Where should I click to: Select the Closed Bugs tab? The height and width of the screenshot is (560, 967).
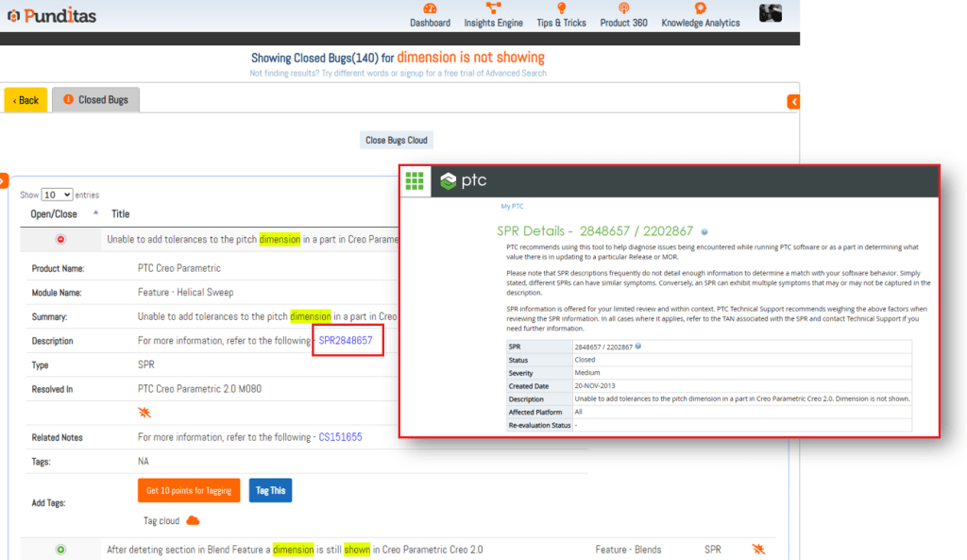click(x=95, y=100)
